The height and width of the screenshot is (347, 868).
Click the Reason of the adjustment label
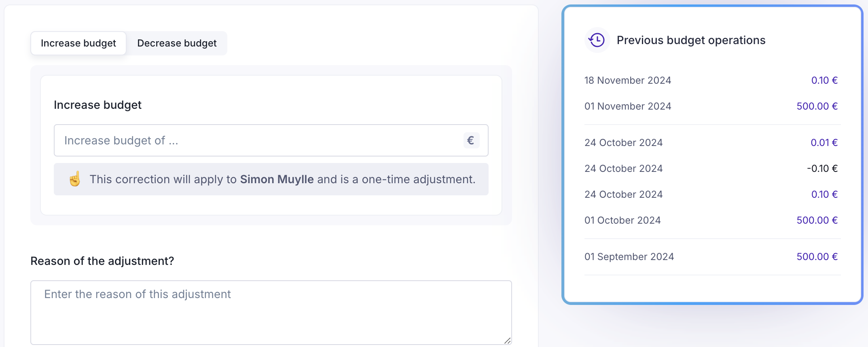[x=102, y=261]
